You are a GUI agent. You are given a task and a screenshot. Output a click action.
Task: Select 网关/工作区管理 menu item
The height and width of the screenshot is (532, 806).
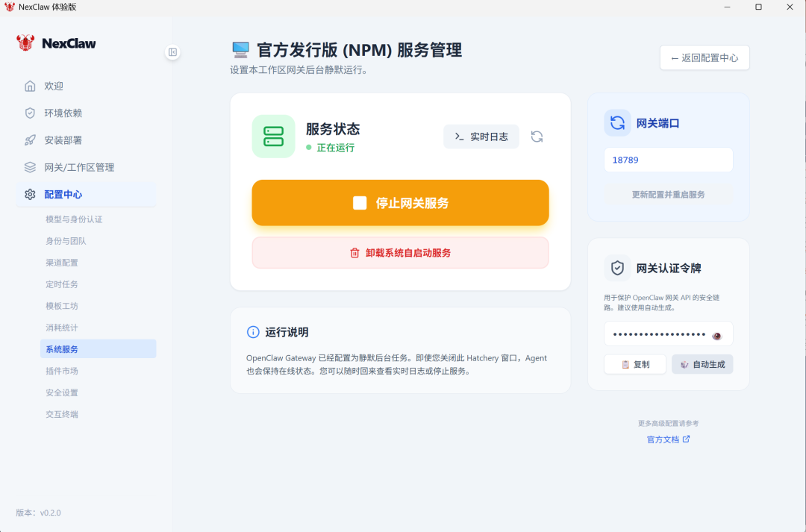(x=87, y=168)
